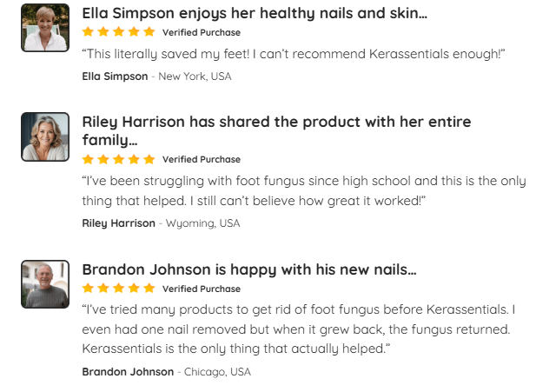The image size is (536, 392).
Task: Click reviewer name Riley Harrison from Wyoming
Action: [x=118, y=223]
